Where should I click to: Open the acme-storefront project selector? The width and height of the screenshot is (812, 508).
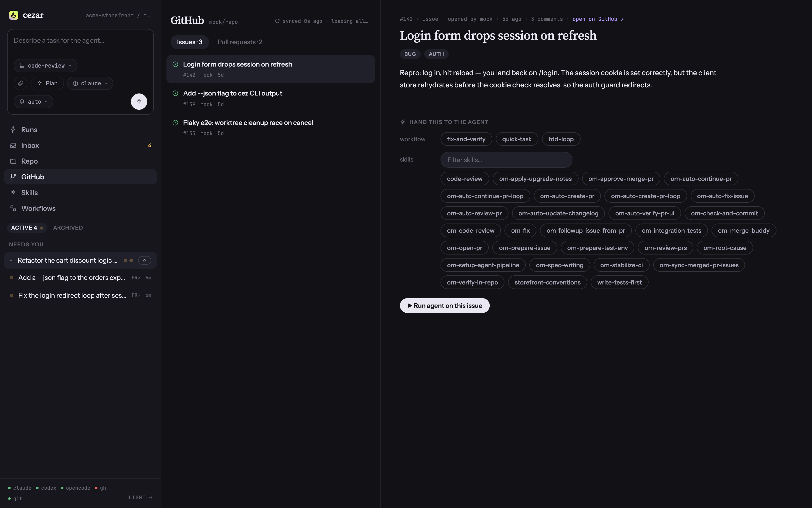click(x=117, y=15)
